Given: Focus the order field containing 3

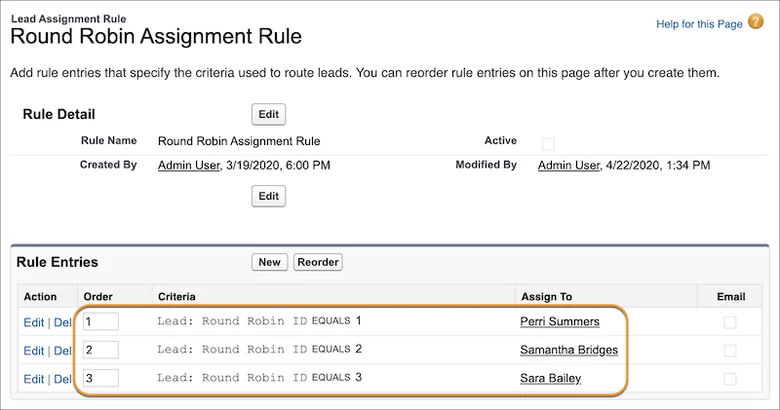Looking at the screenshot, I should point(101,378).
